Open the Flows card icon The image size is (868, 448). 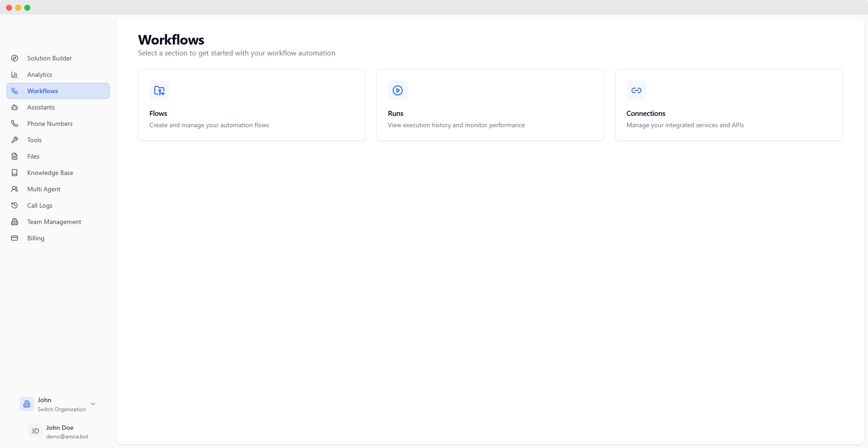click(159, 90)
